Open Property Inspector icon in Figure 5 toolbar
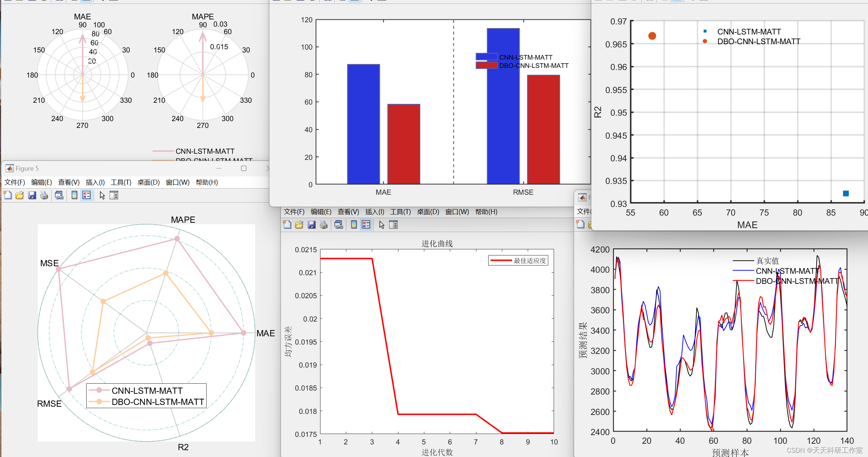This screenshot has height=457, width=868. click(x=114, y=195)
